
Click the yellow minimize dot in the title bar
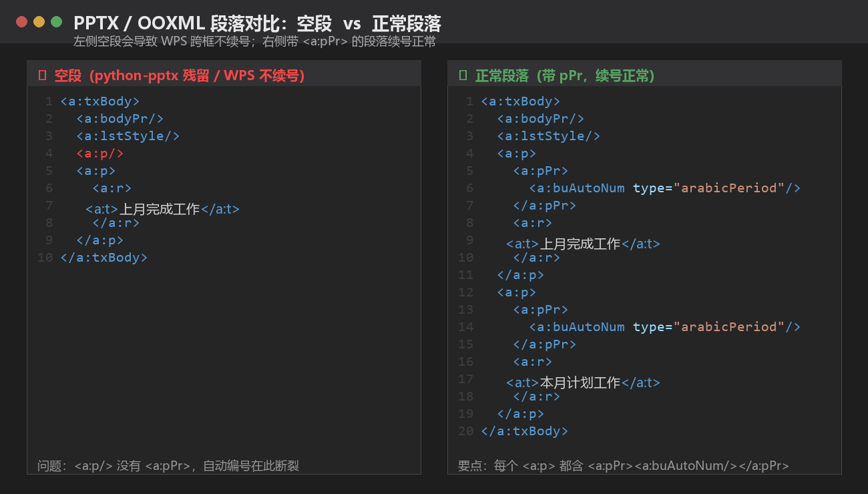[x=39, y=22]
